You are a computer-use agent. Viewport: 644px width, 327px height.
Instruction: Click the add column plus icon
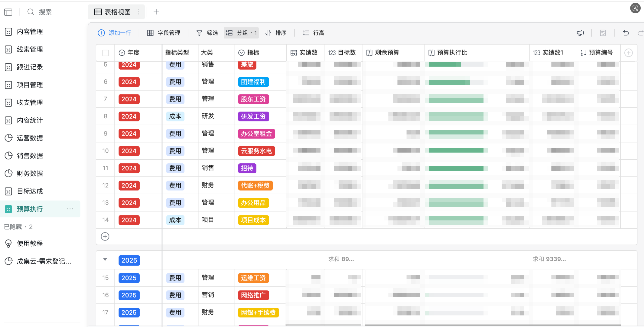(x=628, y=53)
